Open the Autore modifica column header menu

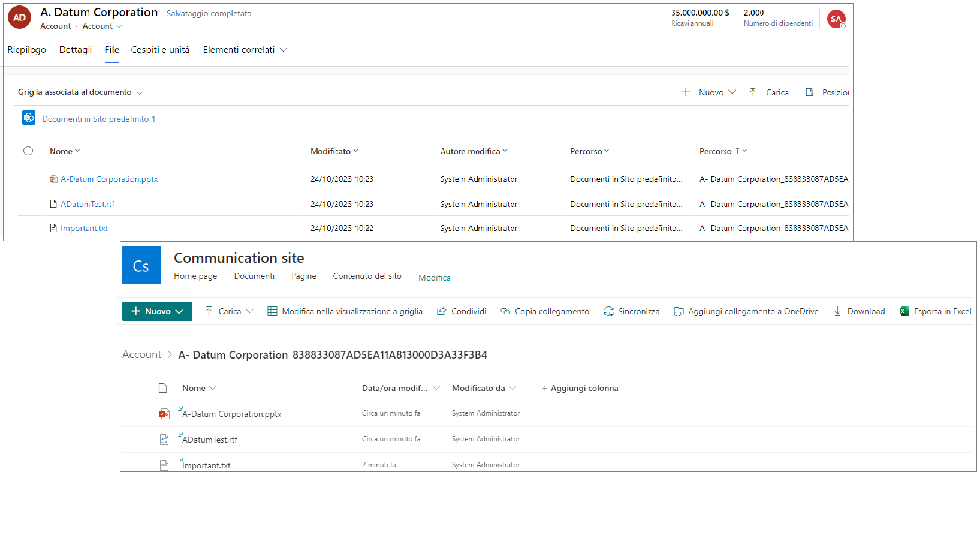tap(505, 151)
